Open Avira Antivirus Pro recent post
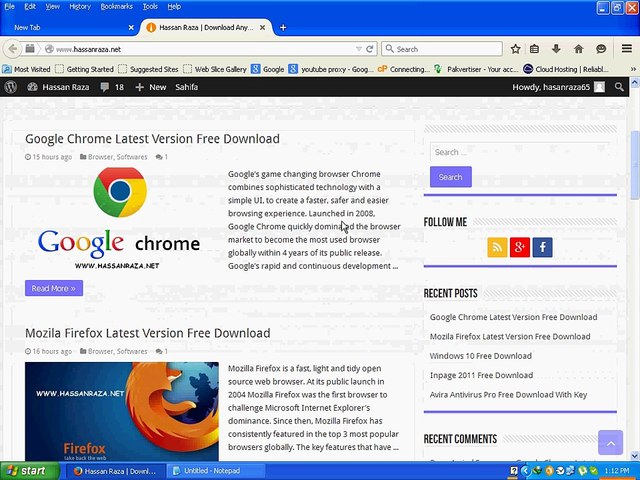Screen dimensions: 640x480 pos(508,395)
